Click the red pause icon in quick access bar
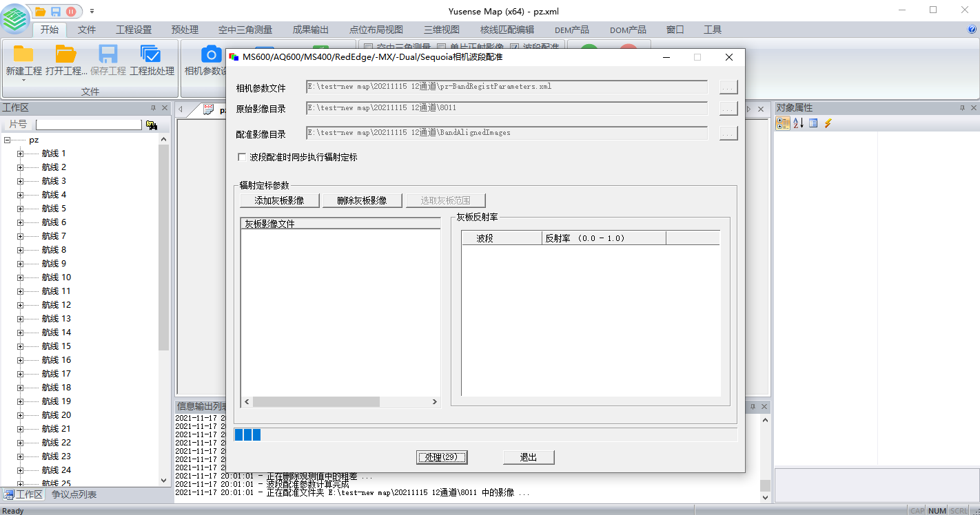This screenshot has height=515, width=980. (70, 11)
